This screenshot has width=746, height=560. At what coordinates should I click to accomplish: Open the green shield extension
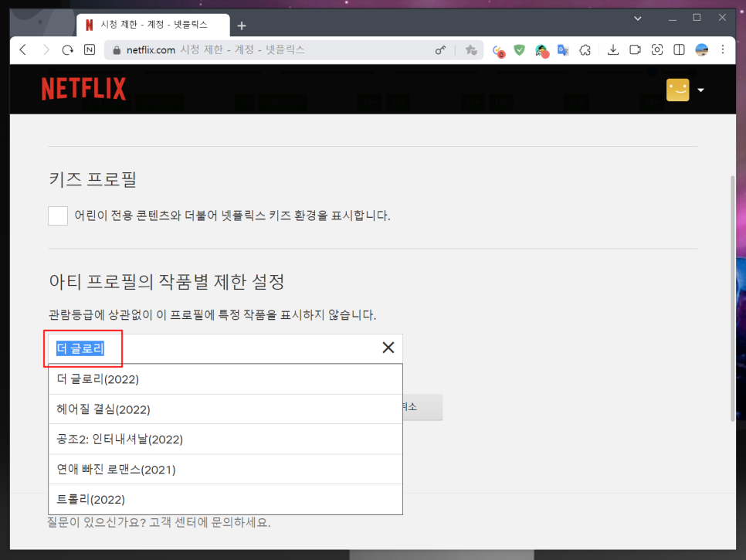[x=520, y=49]
